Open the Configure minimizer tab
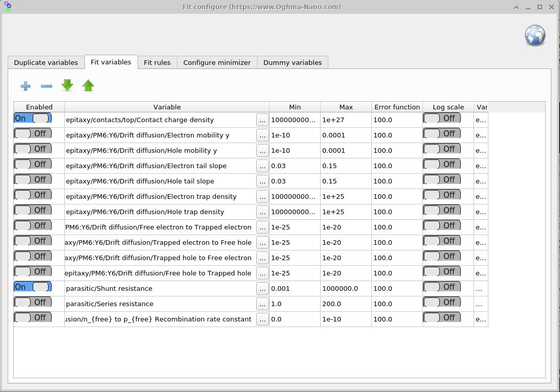 [x=217, y=62]
